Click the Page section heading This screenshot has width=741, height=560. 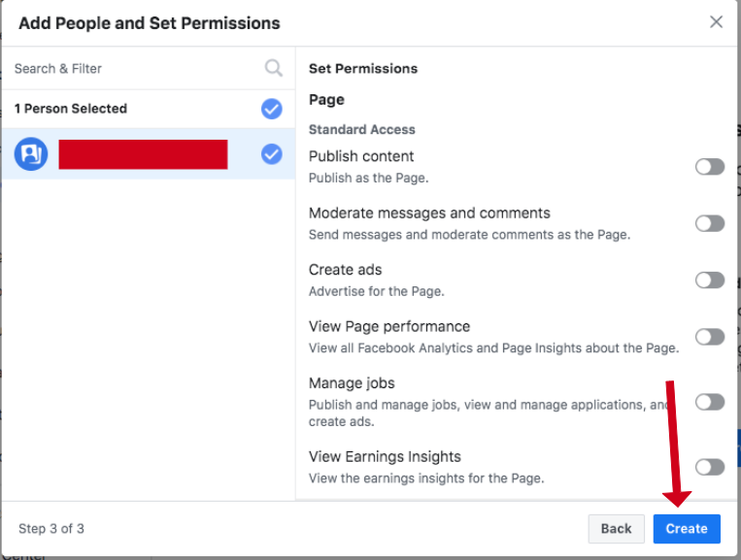pyautogui.click(x=326, y=100)
